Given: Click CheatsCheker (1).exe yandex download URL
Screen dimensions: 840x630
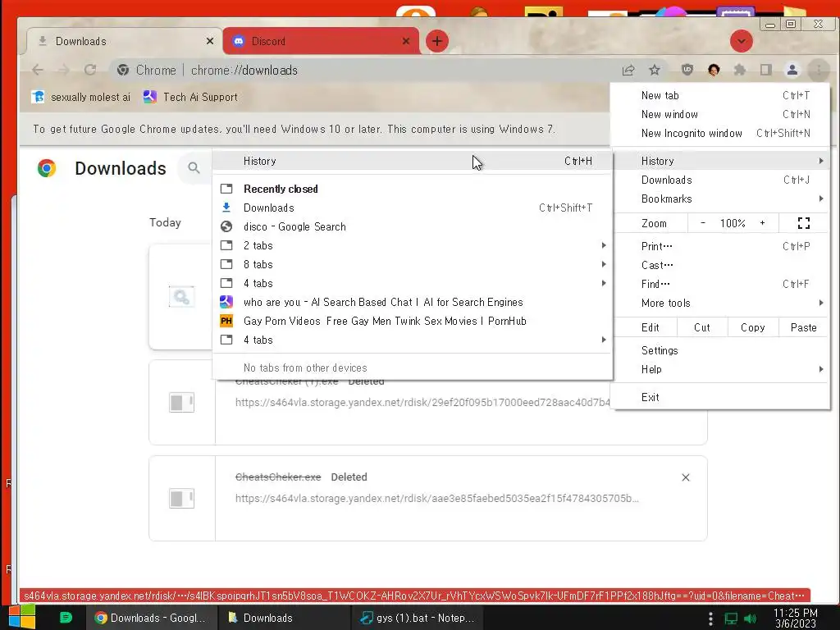Looking at the screenshot, I should click(x=422, y=402).
